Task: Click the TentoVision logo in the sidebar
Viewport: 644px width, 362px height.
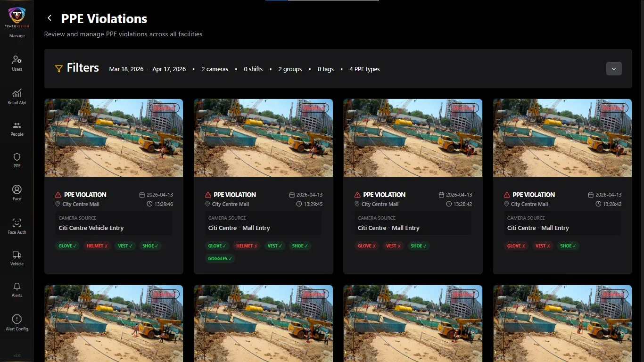Action: click(17, 16)
